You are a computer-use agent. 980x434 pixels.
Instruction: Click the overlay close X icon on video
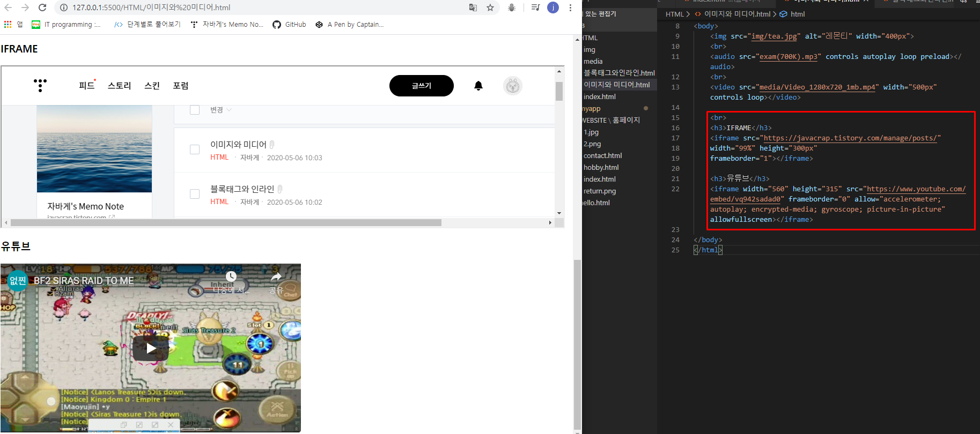(x=171, y=425)
